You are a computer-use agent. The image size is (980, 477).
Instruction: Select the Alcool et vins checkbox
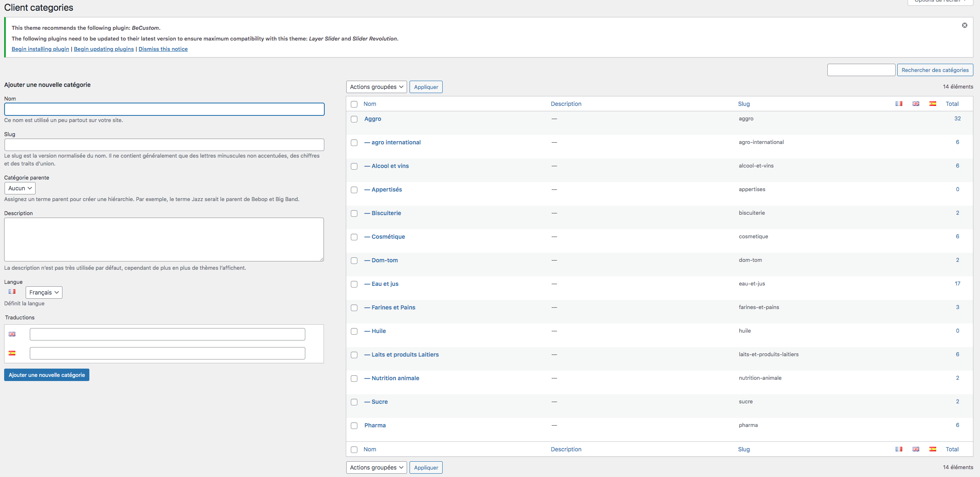coord(354,166)
